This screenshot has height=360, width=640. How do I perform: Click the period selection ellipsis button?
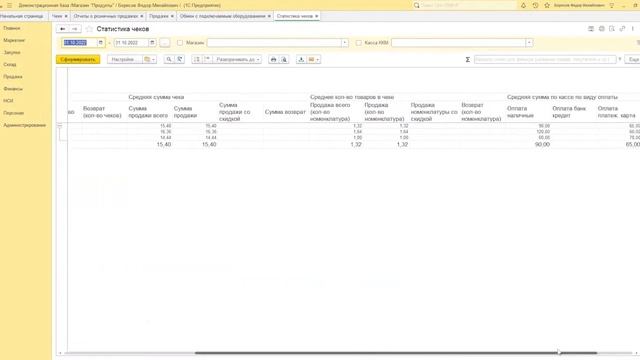[x=164, y=42]
